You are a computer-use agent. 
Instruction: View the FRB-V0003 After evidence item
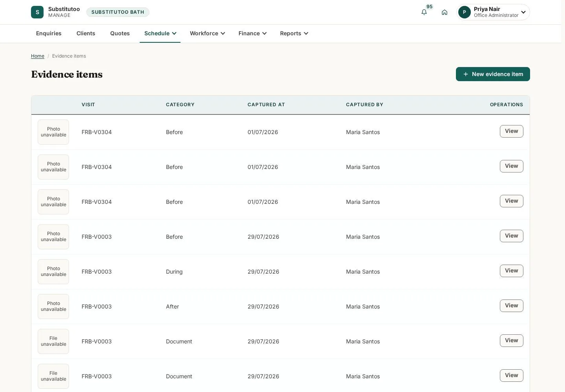click(512, 306)
